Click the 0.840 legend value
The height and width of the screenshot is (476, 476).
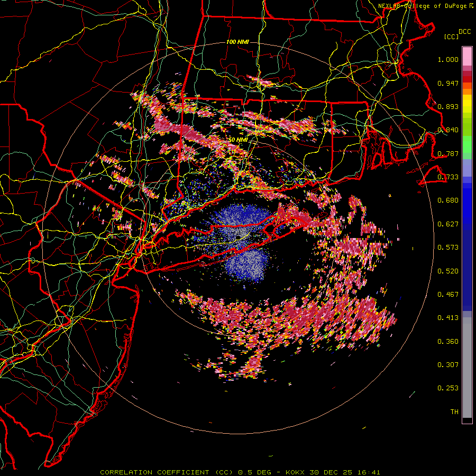448,130
